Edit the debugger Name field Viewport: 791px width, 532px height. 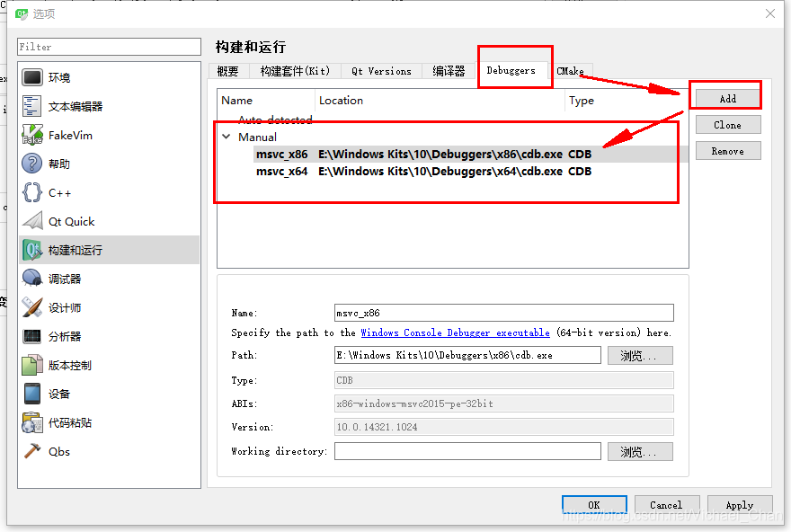point(503,313)
